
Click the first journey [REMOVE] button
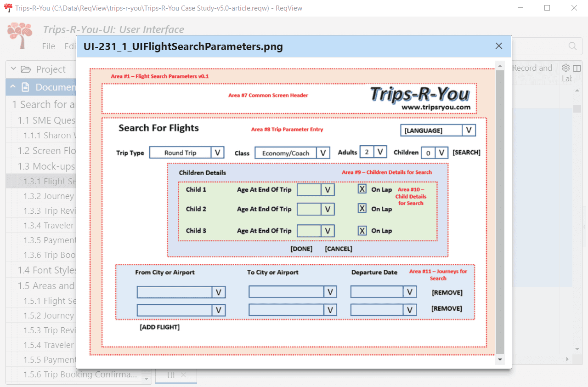(x=447, y=293)
